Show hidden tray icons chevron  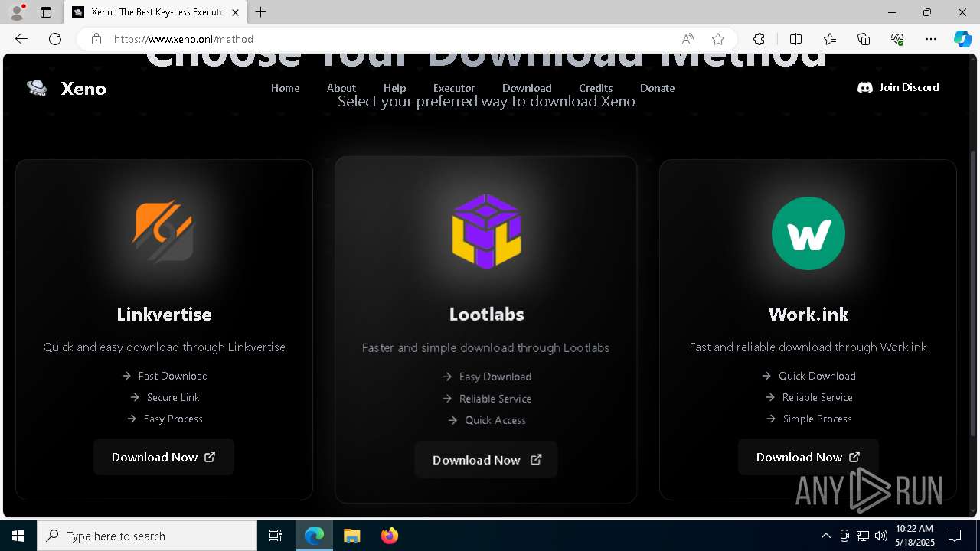coord(825,536)
